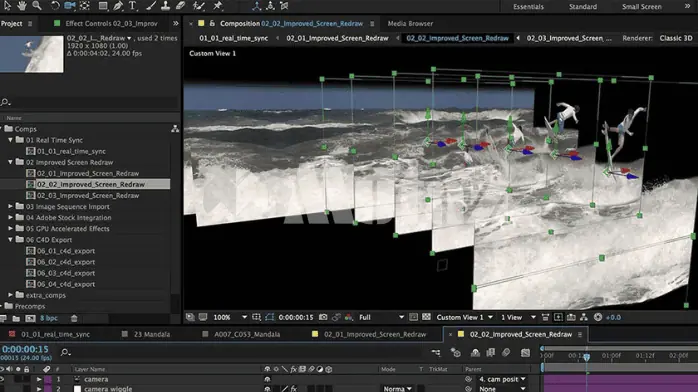Choose the Local Axis mode icon
This screenshot has width=698, height=392.
pos(256,6)
